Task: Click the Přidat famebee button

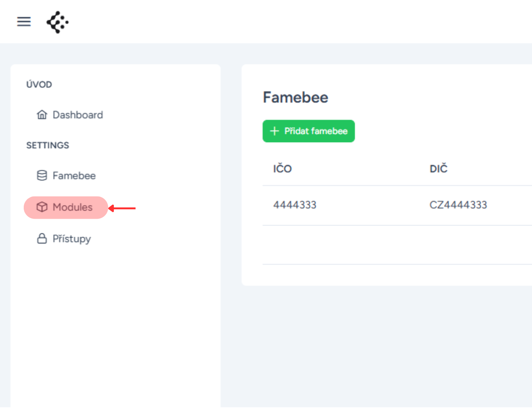Action: (309, 131)
